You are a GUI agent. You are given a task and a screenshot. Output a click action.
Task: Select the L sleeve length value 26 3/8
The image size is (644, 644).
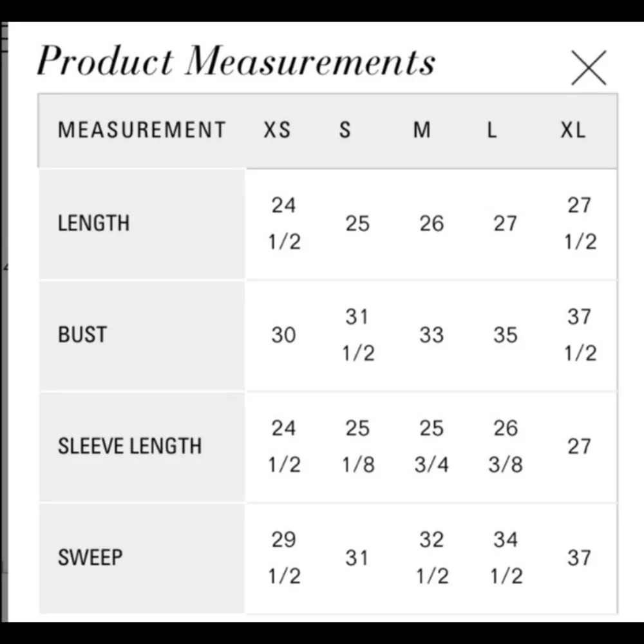point(506,446)
